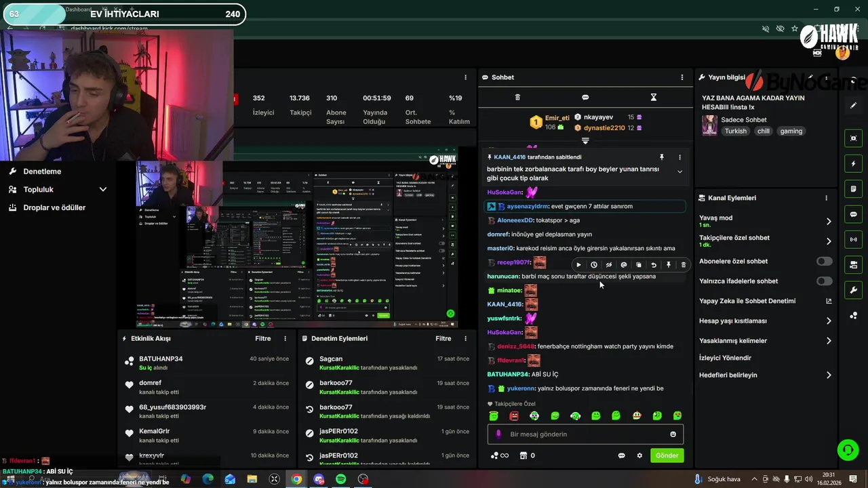Click the Gönder send button
Viewport: 868px width, 488px height.
click(667, 455)
